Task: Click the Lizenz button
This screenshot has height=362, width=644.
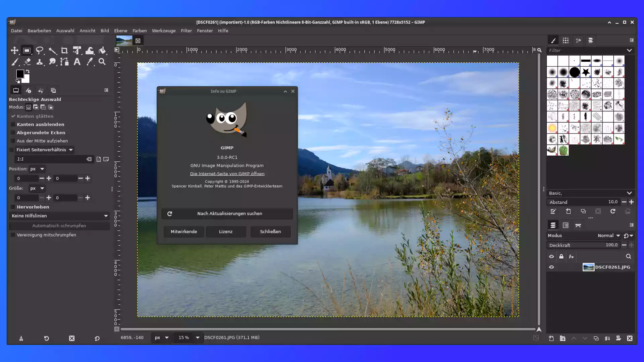Action: [x=226, y=231]
